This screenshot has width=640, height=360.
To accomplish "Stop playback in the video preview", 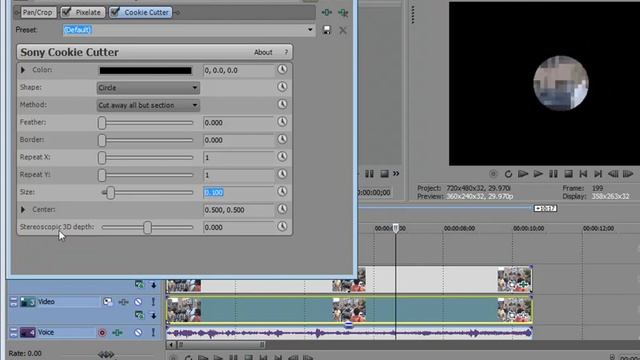I will tap(568, 174).
